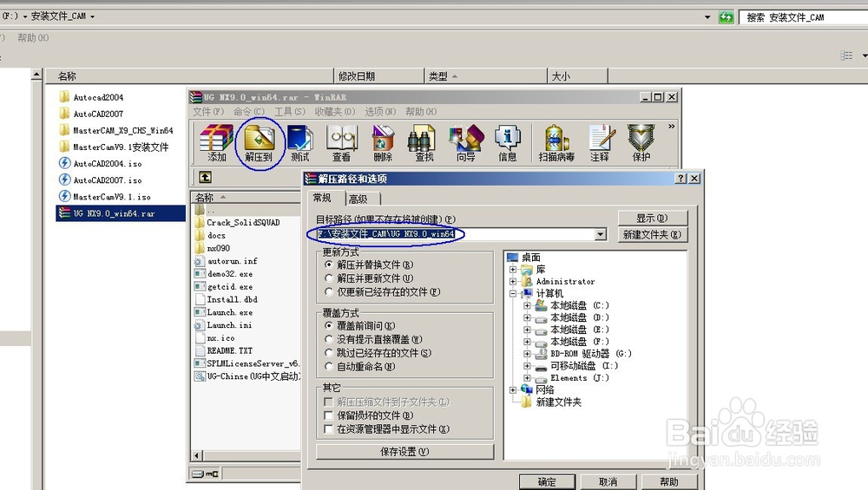Viewport: 868px width, 490px height.
Task: Open Explorer address bar history dropdown
Action: coord(707,17)
